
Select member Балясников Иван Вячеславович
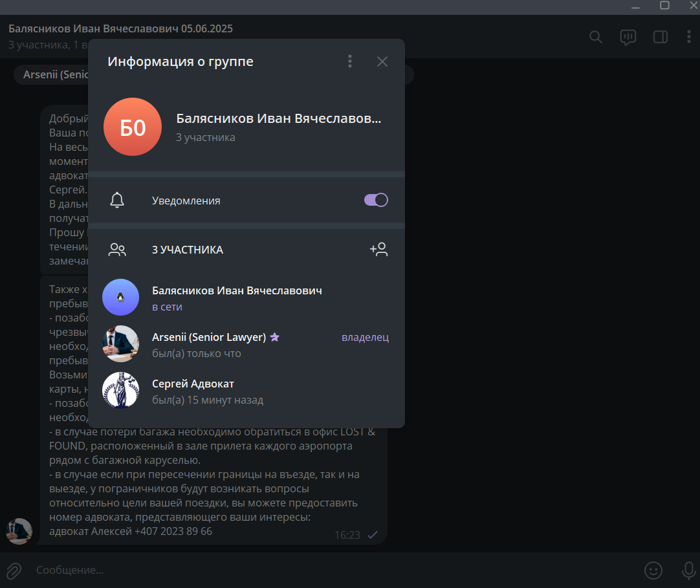coord(246,298)
